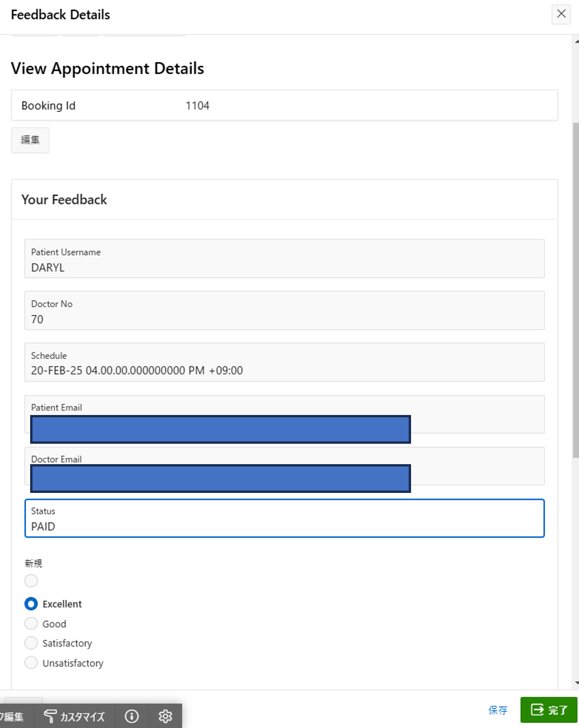579x728 pixels.
Task: Click the カスタマイズ paint roller button
Action: pyautogui.click(x=75, y=716)
